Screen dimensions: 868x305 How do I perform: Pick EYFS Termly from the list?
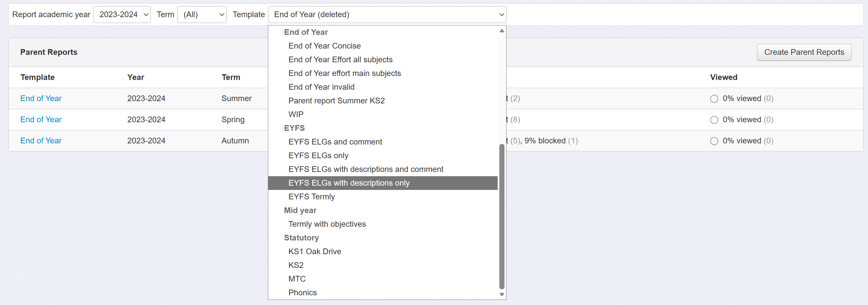pos(311,197)
